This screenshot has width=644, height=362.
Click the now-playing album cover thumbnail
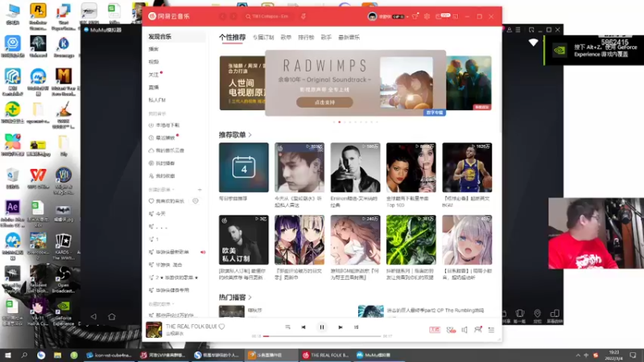(x=154, y=330)
